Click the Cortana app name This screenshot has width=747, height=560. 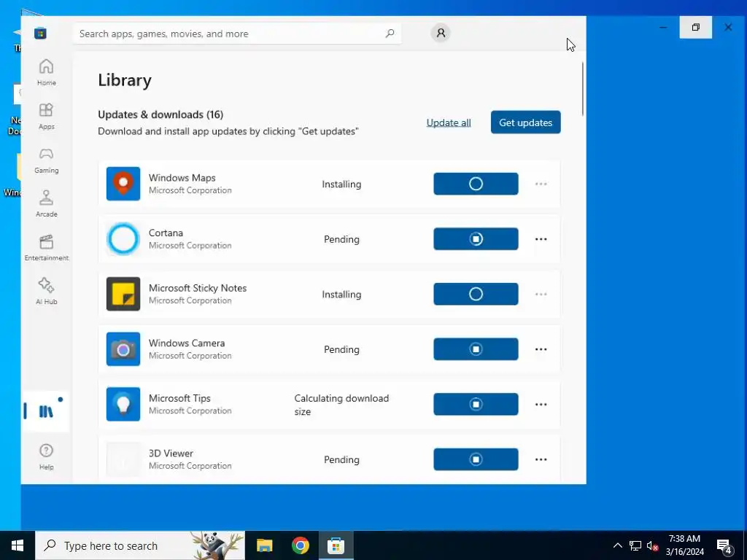tap(166, 233)
